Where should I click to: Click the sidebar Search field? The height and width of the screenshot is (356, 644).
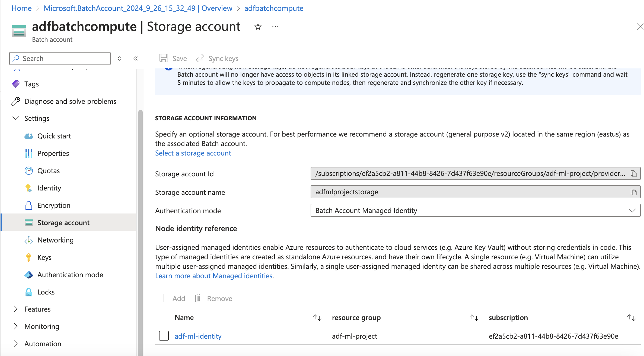click(x=60, y=59)
